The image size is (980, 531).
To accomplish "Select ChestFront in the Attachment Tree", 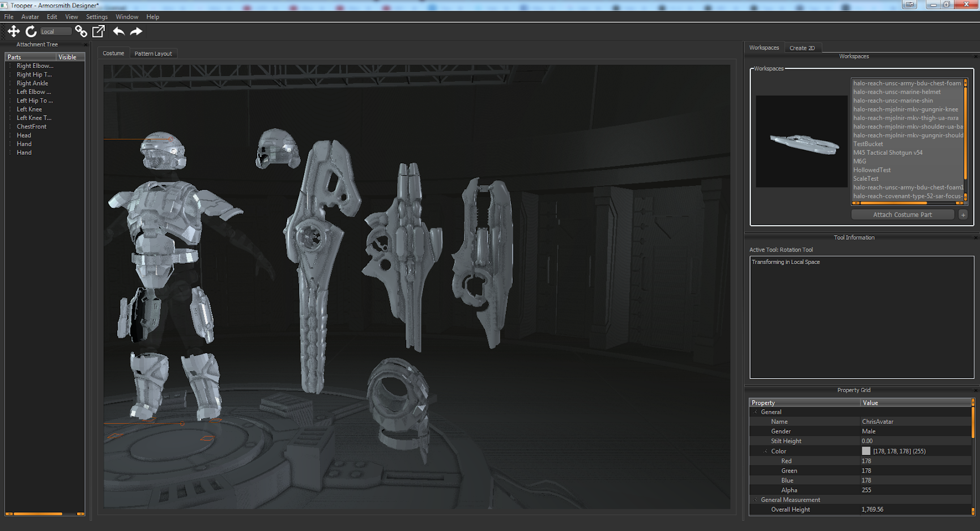I will 32,126.
